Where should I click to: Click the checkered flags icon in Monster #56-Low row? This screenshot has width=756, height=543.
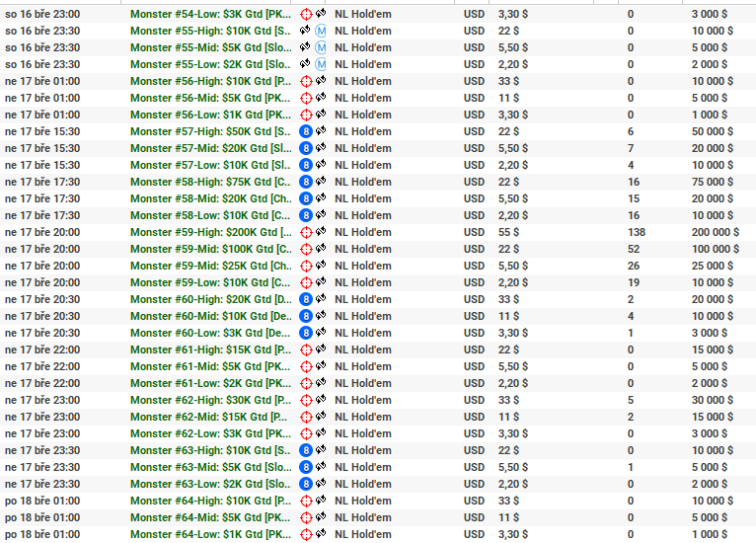tap(321, 114)
